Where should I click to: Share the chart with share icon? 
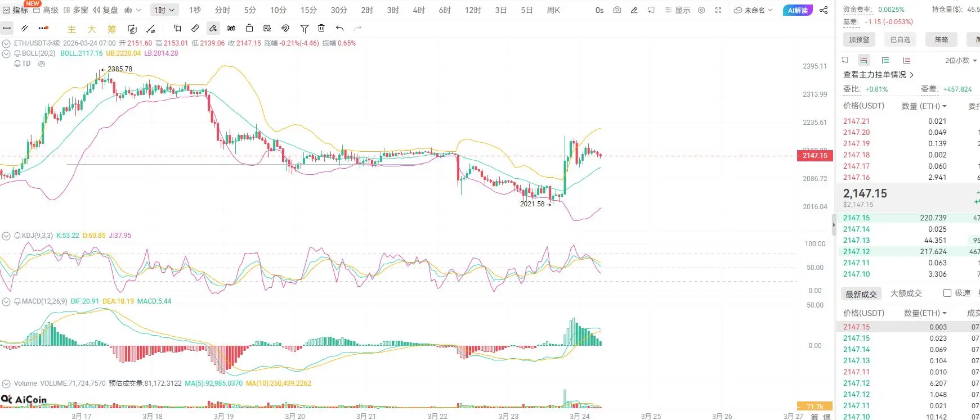coord(824,10)
